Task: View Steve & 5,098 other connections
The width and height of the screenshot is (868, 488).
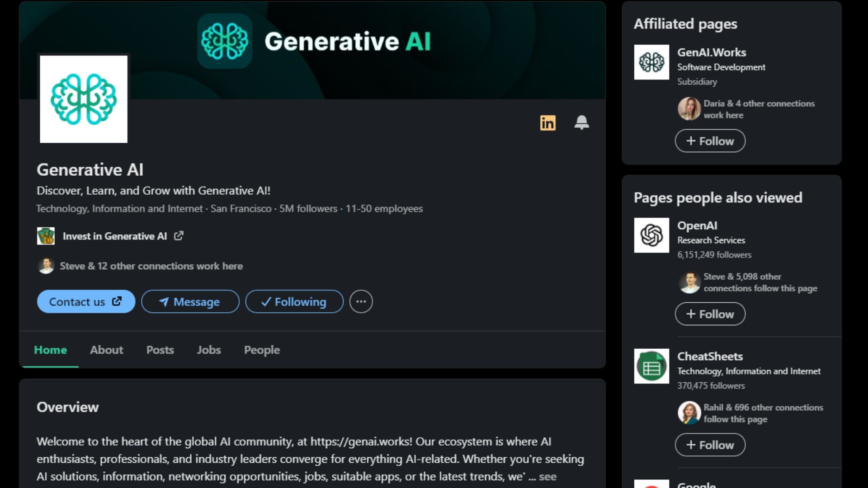Action: [760, 282]
